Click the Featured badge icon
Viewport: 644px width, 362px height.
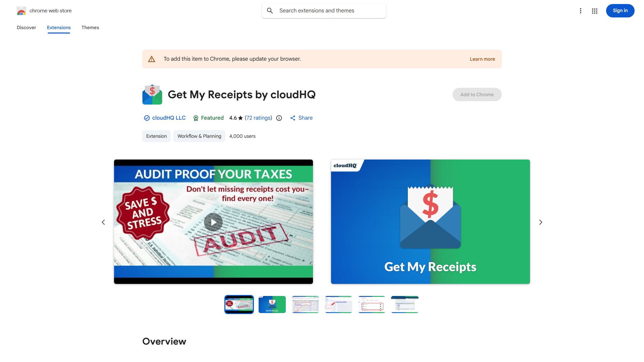coord(196,118)
